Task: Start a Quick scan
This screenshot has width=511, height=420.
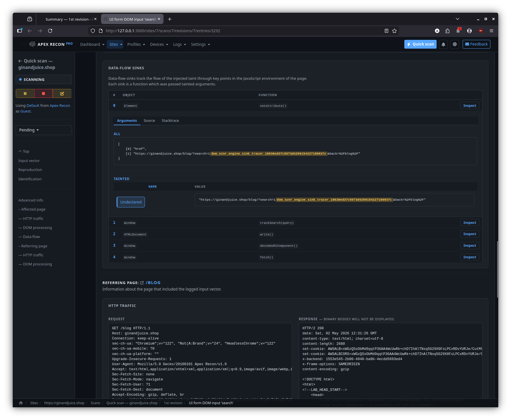Action: (x=420, y=44)
